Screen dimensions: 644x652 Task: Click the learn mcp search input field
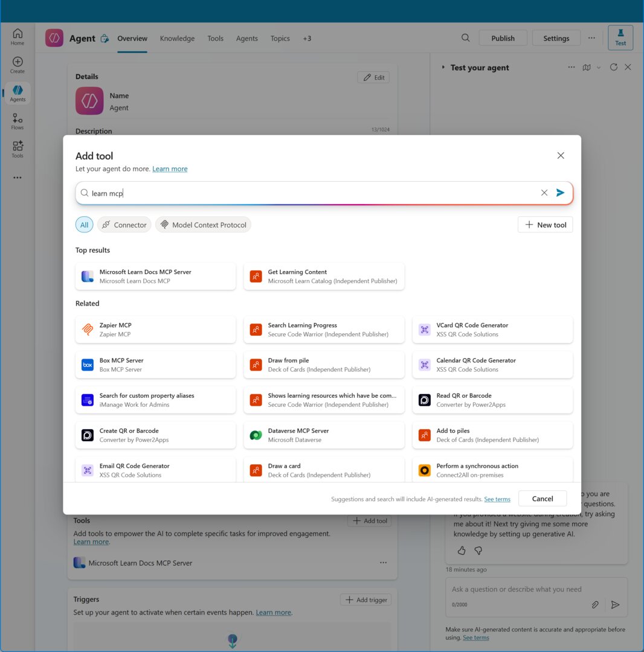point(242,193)
